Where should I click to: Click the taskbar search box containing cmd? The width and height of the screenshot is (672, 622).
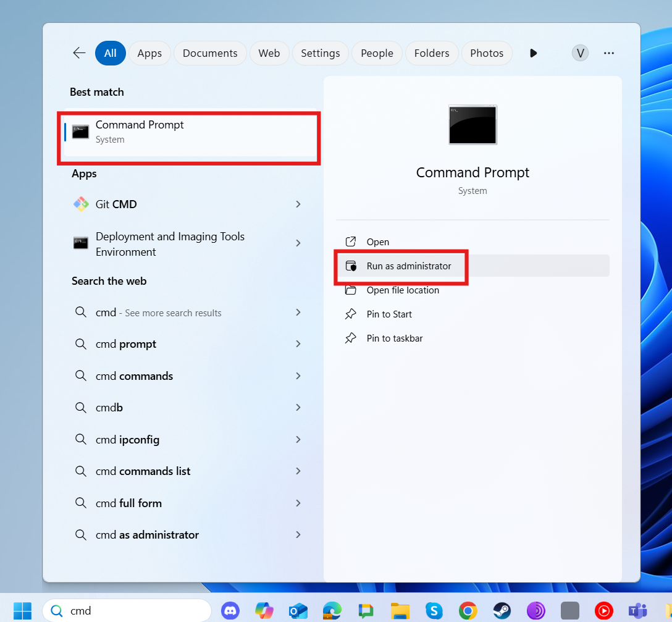point(127,610)
